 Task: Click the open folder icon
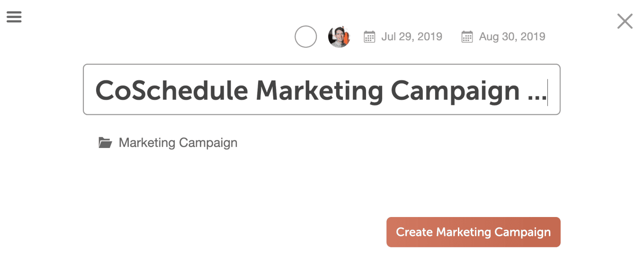105,142
